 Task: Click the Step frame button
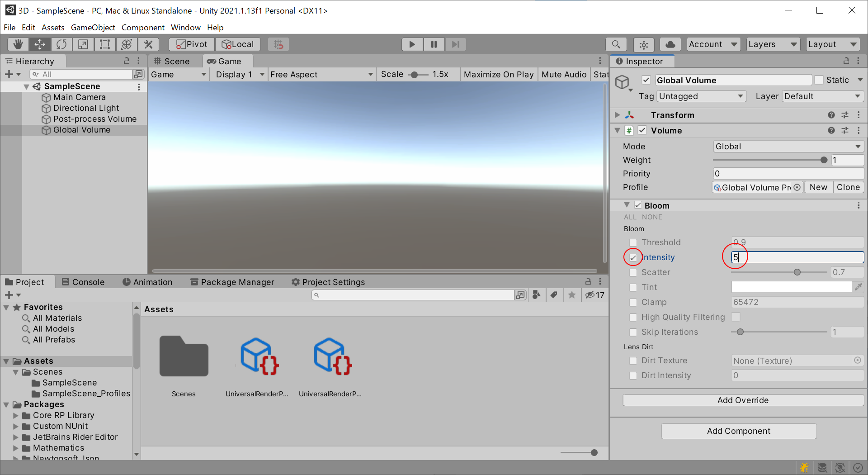[x=456, y=44]
